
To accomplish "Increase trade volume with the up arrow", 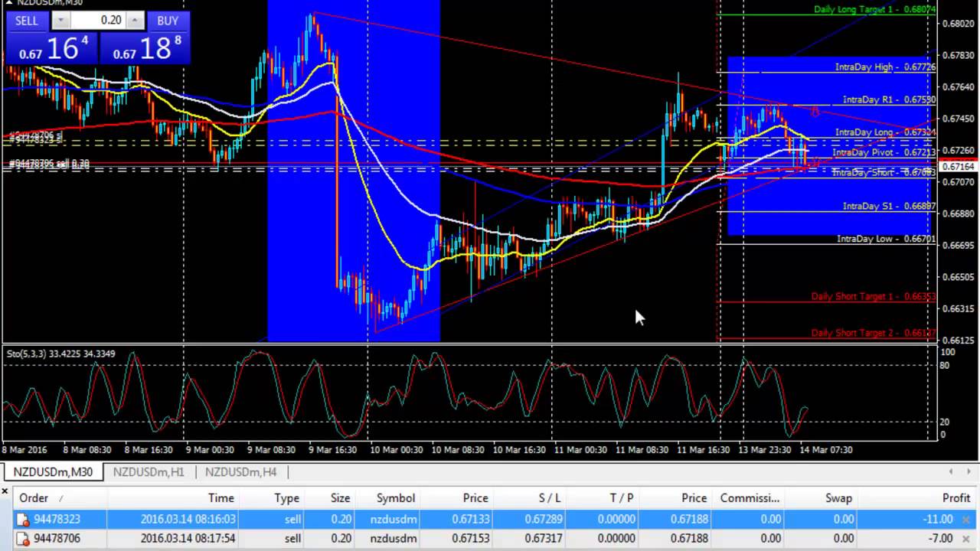I will tap(134, 21).
